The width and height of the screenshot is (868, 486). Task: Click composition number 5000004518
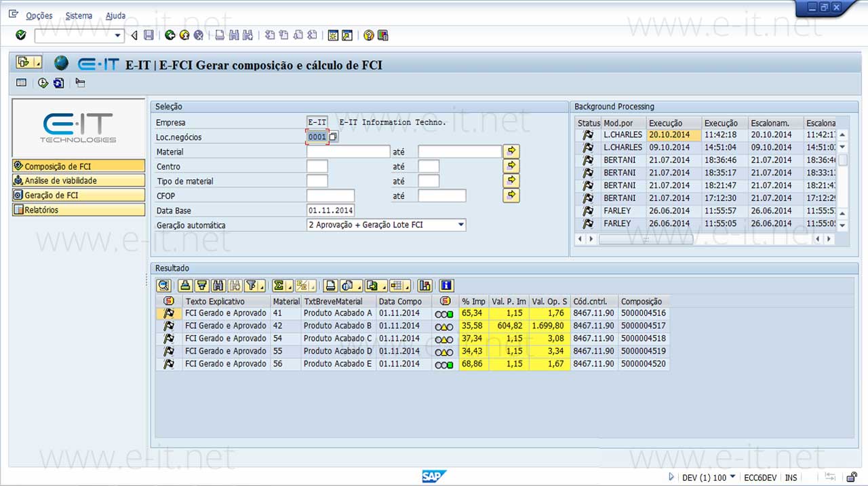[x=644, y=338]
